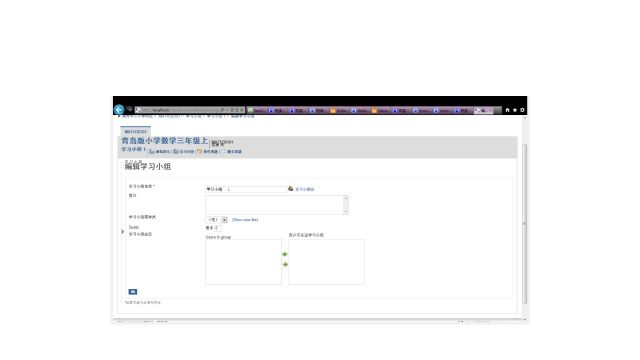Click the upper green arrow between user lists
The image size is (640, 360).
285,254
